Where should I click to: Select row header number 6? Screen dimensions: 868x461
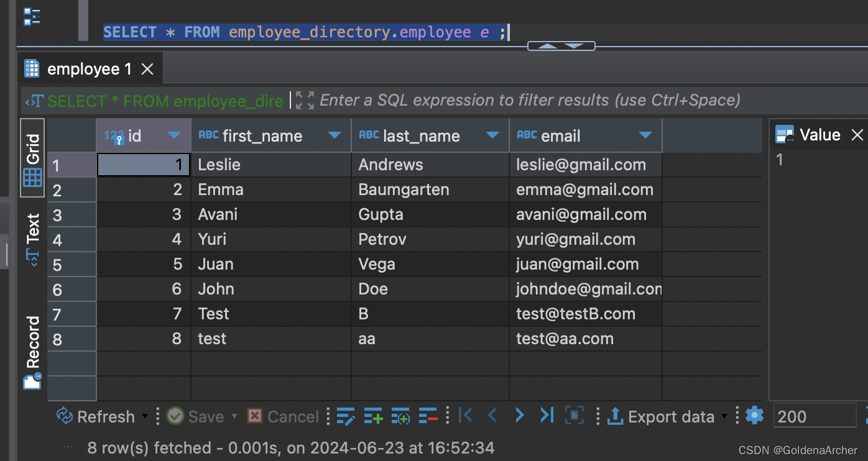coord(72,290)
